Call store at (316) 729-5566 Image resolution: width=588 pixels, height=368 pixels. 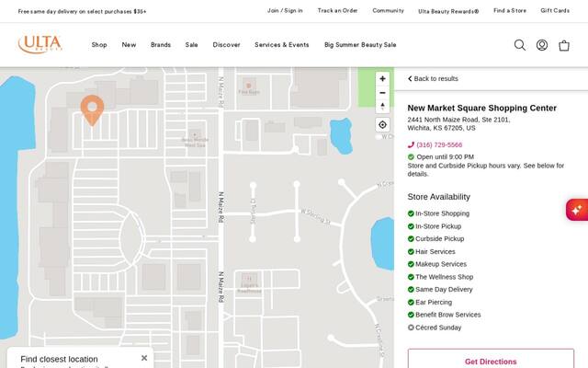click(x=439, y=145)
